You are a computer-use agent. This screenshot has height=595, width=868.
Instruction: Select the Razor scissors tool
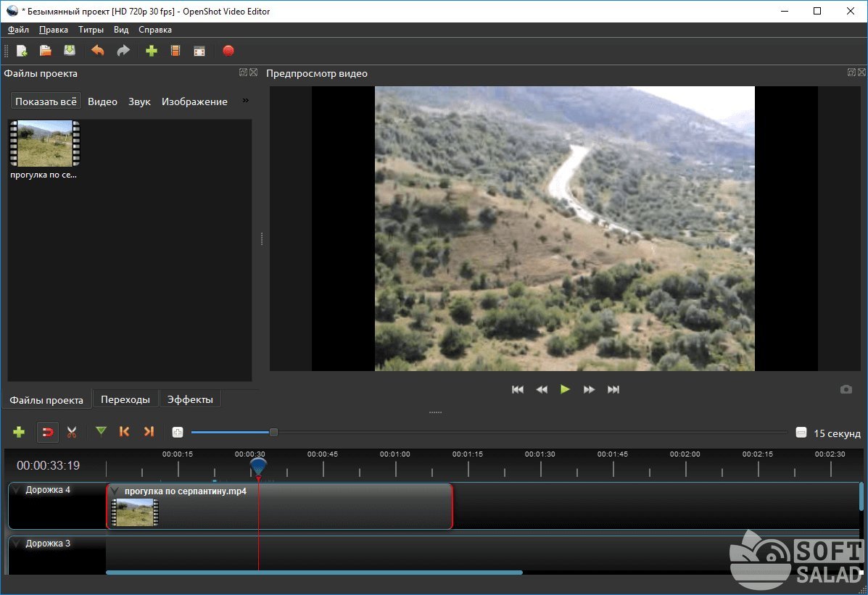pyautogui.click(x=72, y=432)
